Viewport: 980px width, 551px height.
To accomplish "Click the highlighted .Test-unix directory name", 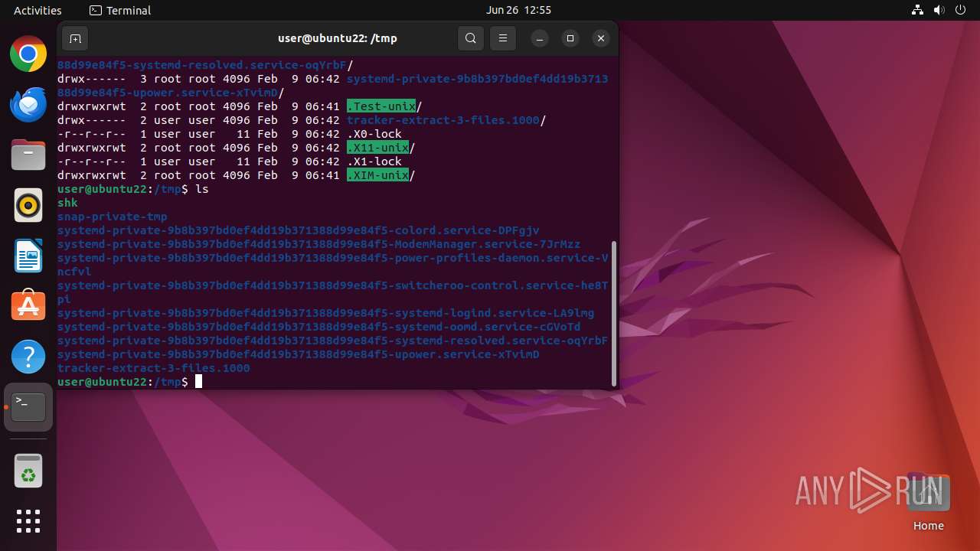I will pos(381,106).
